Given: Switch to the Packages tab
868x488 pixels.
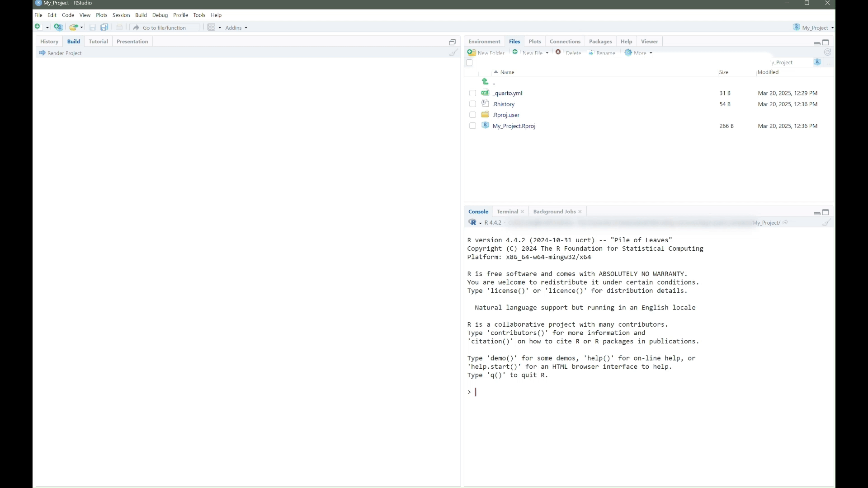Looking at the screenshot, I should (x=600, y=42).
